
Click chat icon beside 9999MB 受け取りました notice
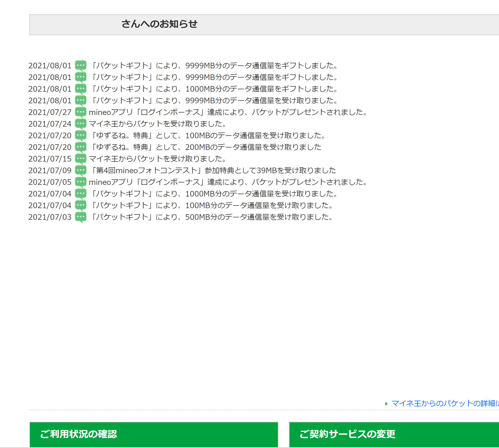click(81, 101)
